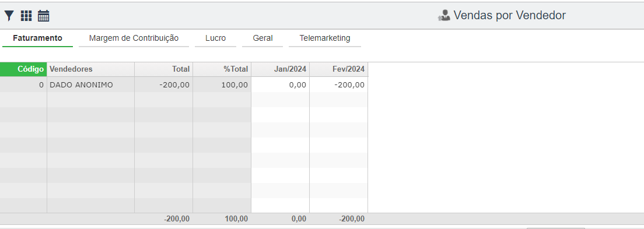Screen dimensions: 644x229
Task: Click the Vendas por Vendedor title
Action: click(x=509, y=16)
